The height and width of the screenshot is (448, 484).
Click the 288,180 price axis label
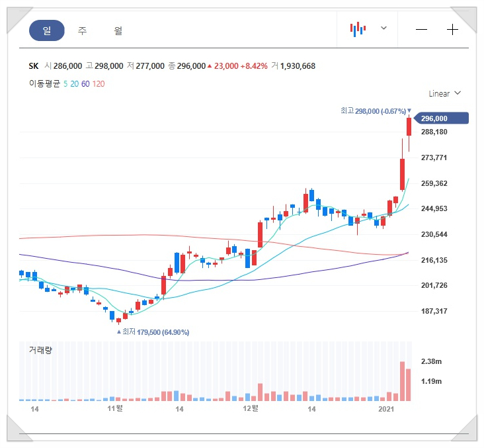click(434, 132)
